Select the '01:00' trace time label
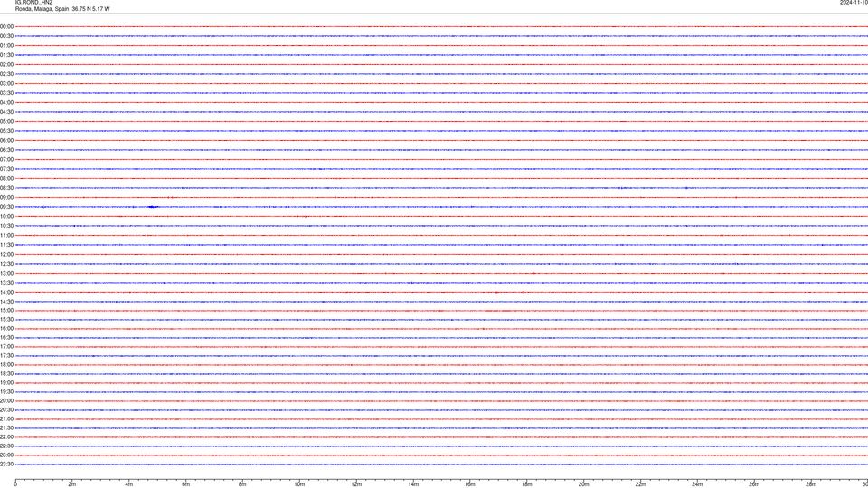This screenshot has height=488, width=868. pyautogui.click(x=6, y=45)
